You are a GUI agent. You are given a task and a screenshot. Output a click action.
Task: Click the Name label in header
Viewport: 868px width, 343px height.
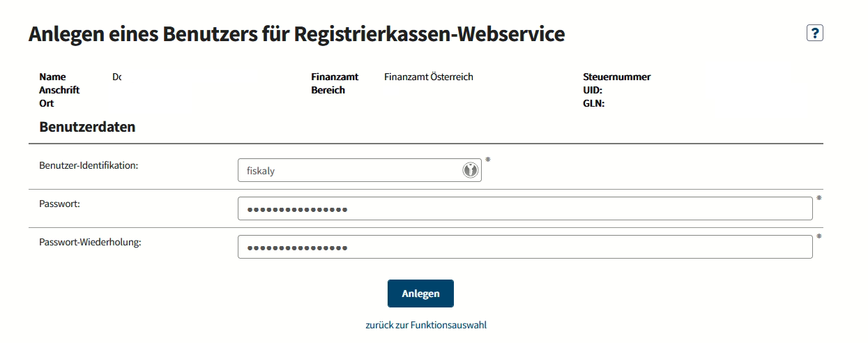[x=52, y=77]
